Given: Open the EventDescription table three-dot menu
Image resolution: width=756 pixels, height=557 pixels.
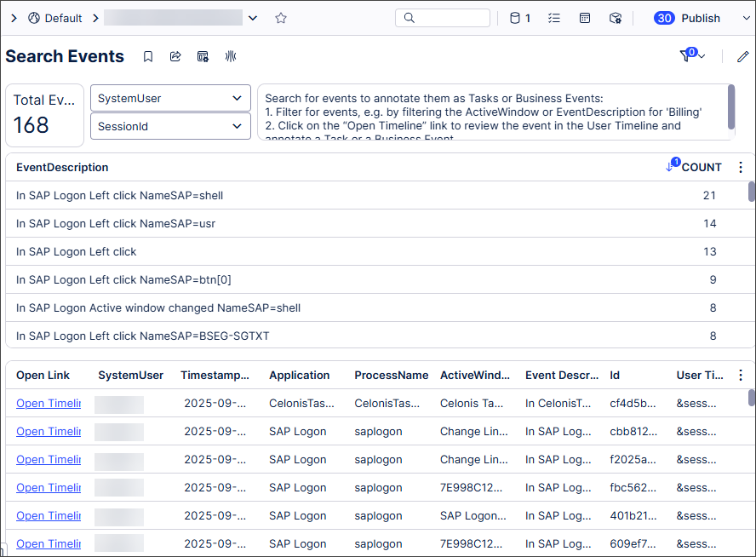Looking at the screenshot, I should (x=740, y=168).
